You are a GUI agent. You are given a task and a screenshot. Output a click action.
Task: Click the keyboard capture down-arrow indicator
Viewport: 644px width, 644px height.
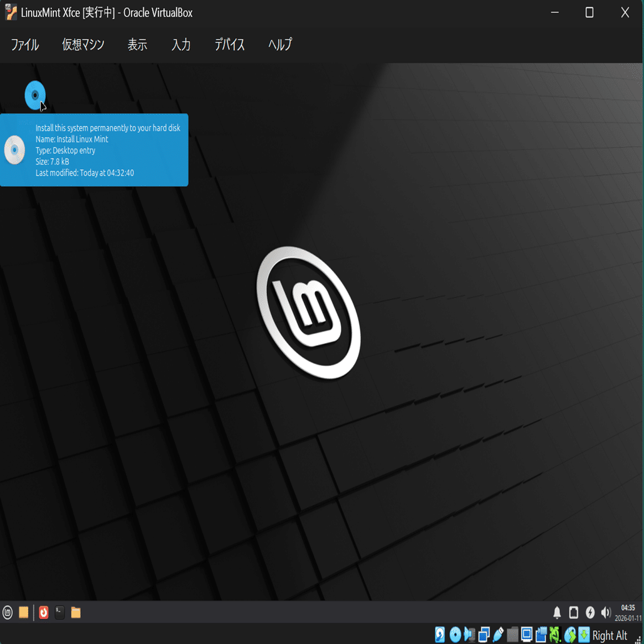(584, 635)
